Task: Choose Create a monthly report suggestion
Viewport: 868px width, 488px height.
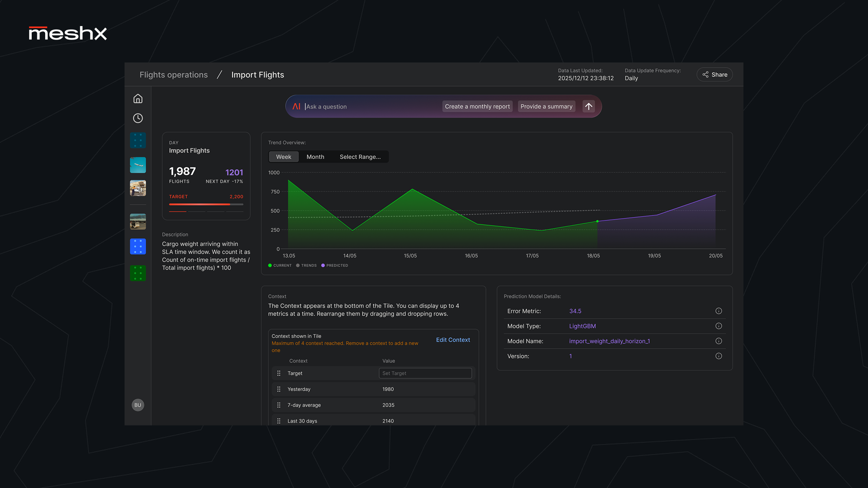Action: click(477, 106)
